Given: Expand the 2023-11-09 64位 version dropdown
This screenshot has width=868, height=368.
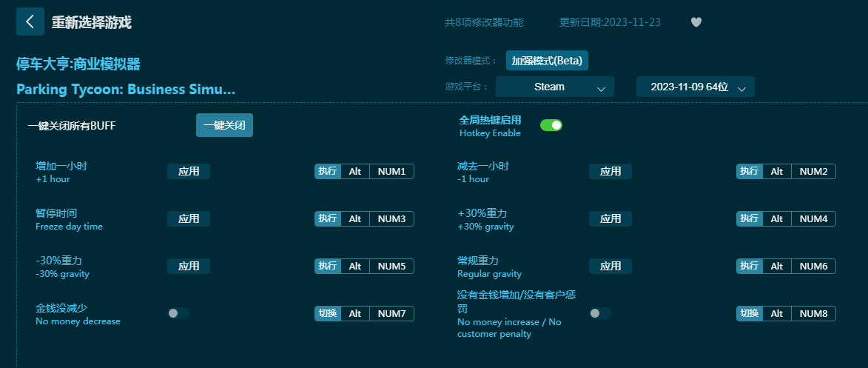Looking at the screenshot, I should pos(695,87).
